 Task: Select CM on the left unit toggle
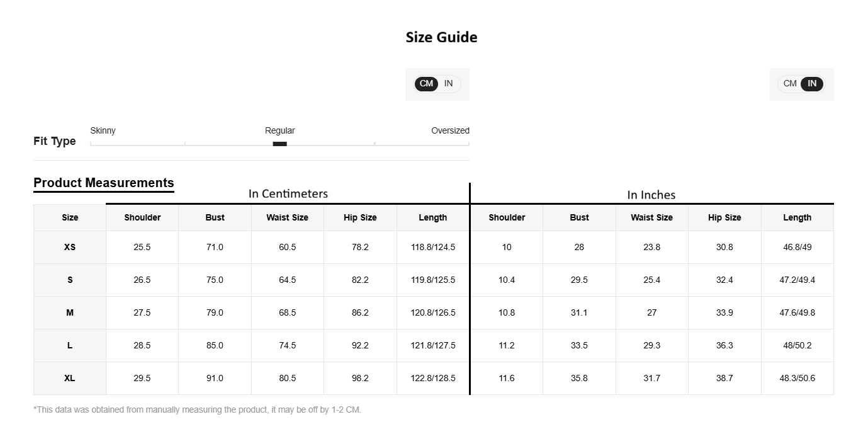tap(426, 84)
